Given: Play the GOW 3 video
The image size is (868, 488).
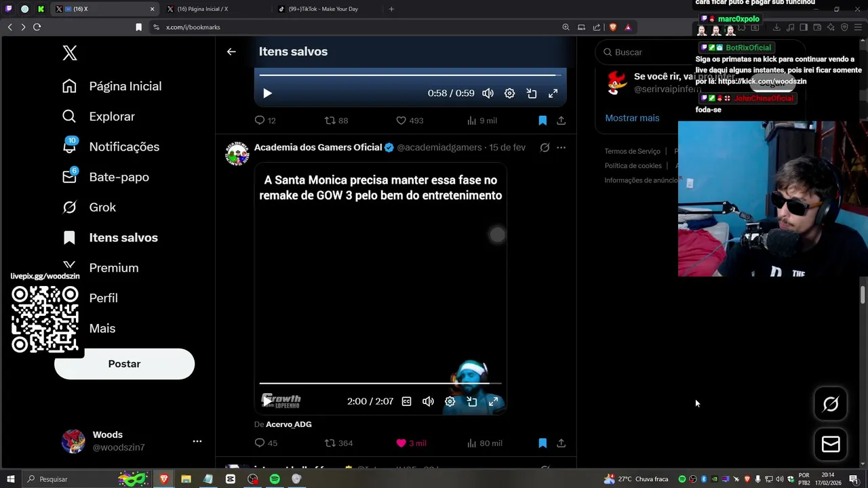Looking at the screenshot, I should [267, 401].
